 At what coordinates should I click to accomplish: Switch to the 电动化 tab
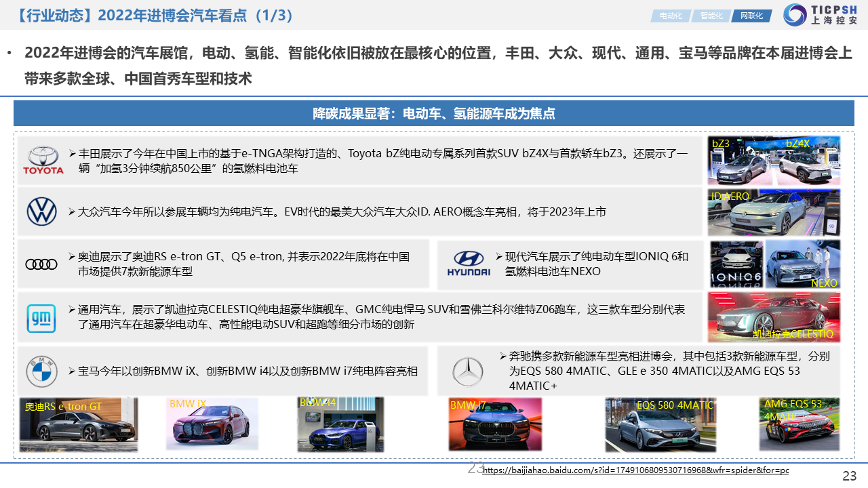pos(670,16)
